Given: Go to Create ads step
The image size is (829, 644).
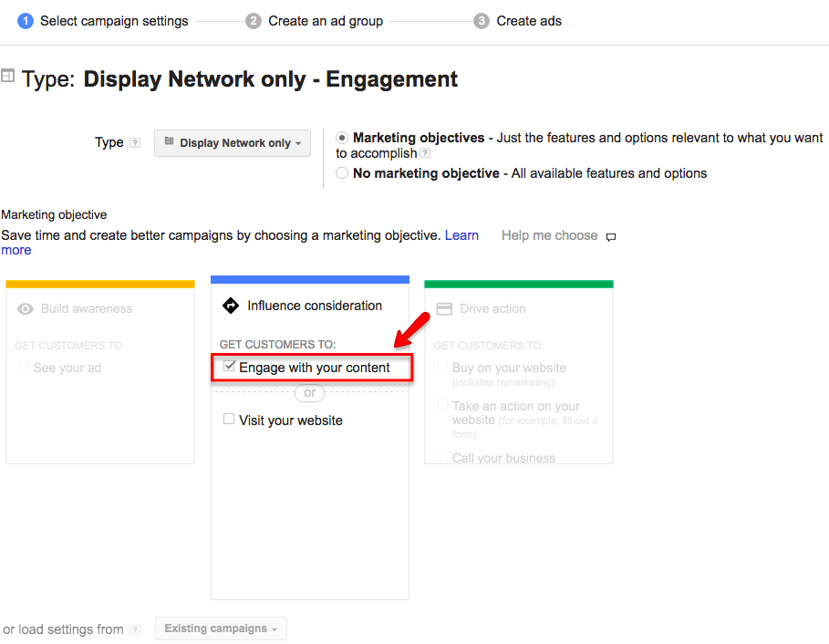Looking at the screenshot, I should pyautogui.click(x=529, y=21).
